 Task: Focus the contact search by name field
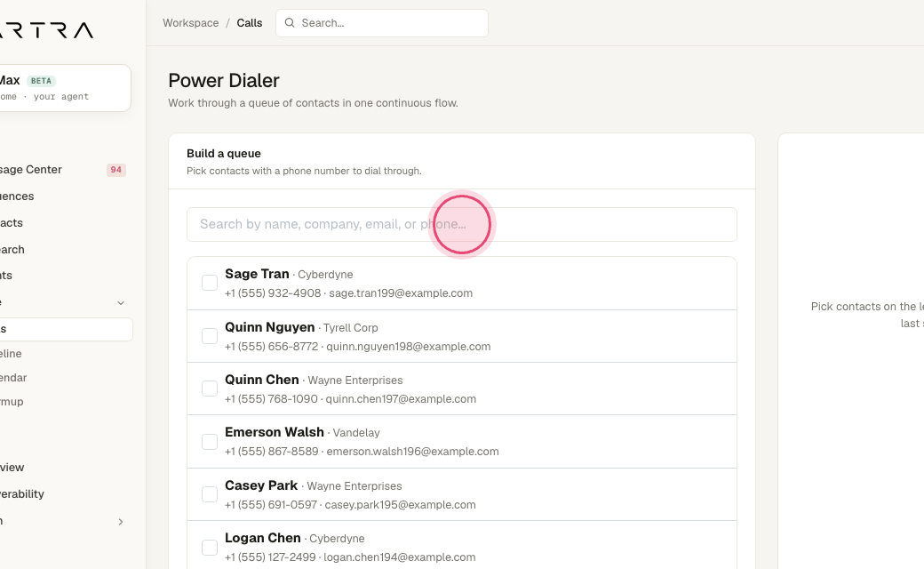pyautogui.click(x=461, y=224)
